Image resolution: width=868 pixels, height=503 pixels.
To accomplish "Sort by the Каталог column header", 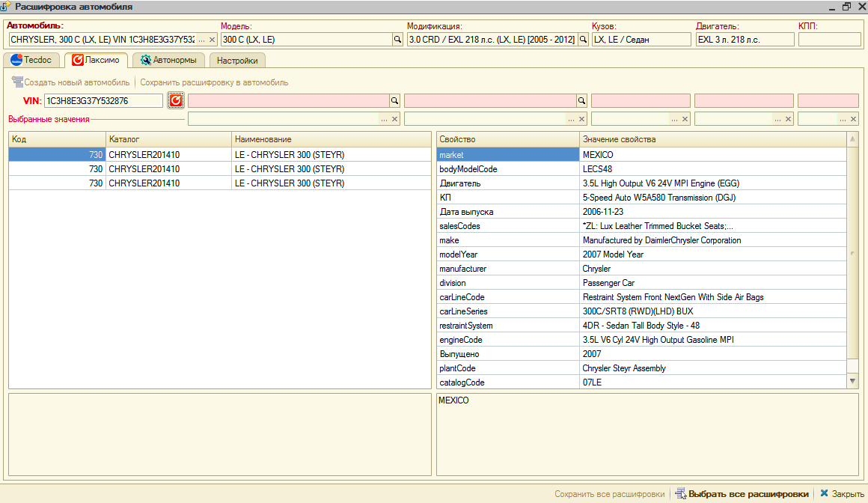I will (x=168, y=139).
